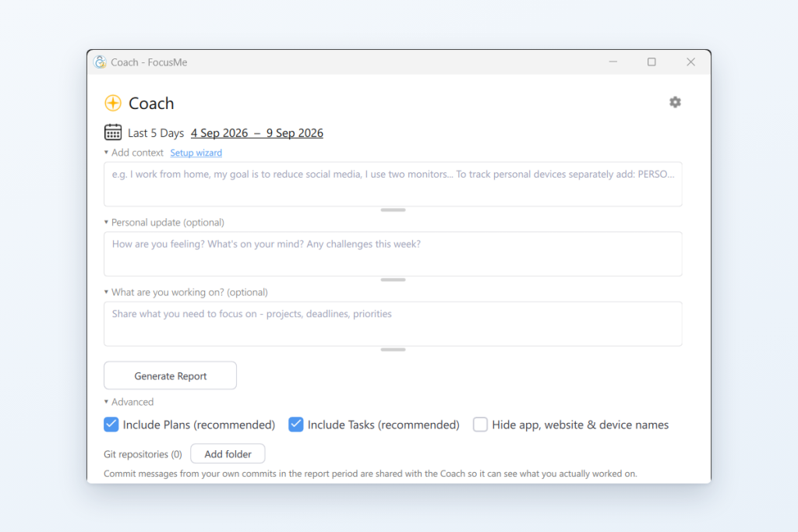The image size is (798, 532).
Task: Click the Last 5 Days label
Action: point(156,132)
